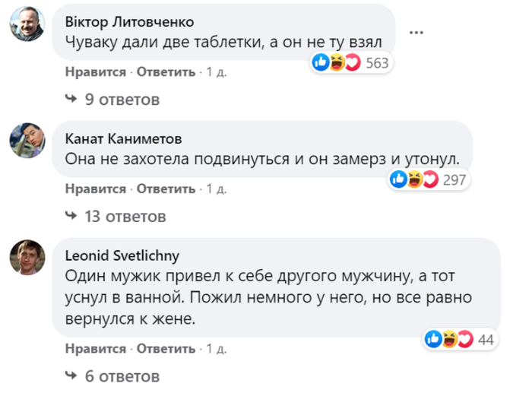This screenshot has height=393, width=532.
Task: Click the 1 д. timestamp on Віктор's comment
Action: click(x=217, y=72)
